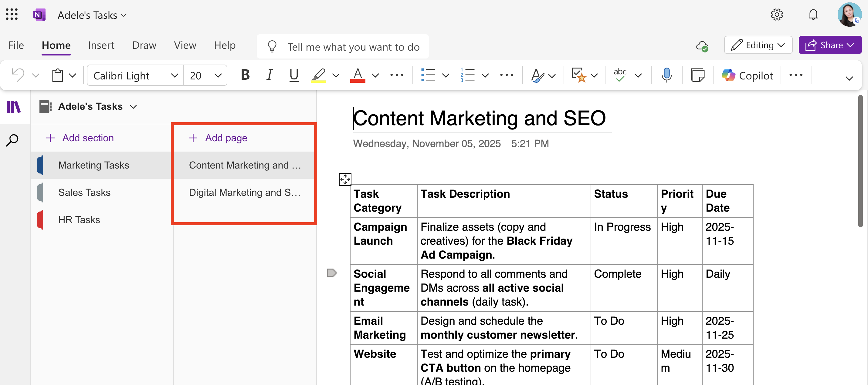868x385 pixels.
Task: Click the notebooks library icon in sidebar
Action: click(x=14, y=107)
